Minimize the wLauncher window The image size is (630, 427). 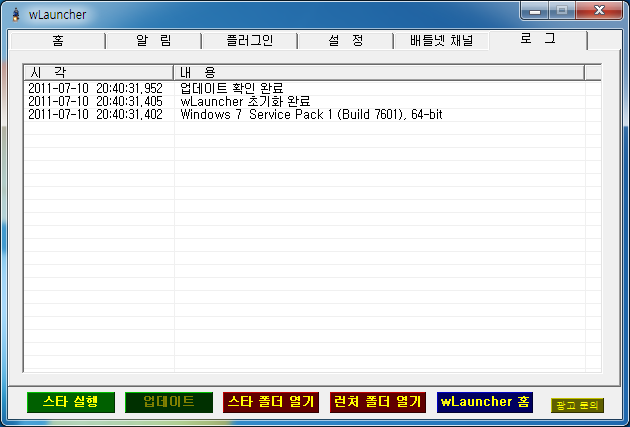(x=534, y=11)
